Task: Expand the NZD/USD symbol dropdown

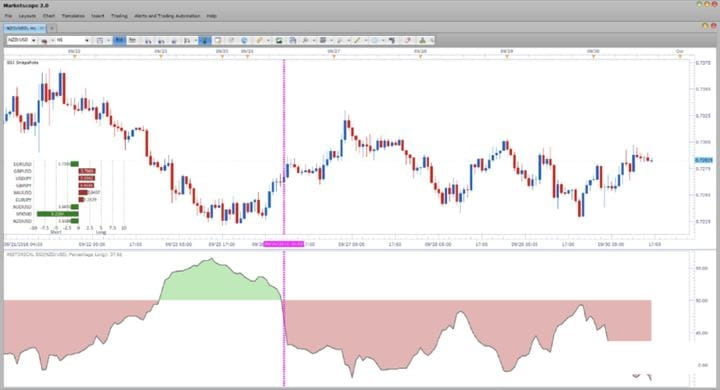Action: [34, 40]
